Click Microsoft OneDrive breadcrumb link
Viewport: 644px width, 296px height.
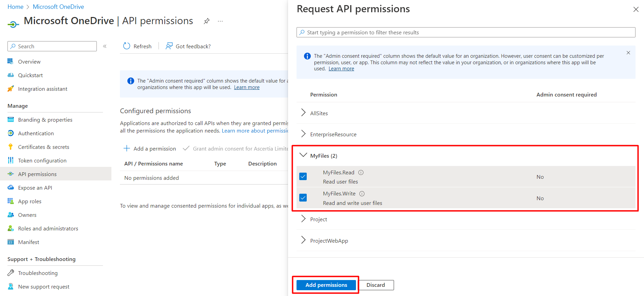coord(58,7)
